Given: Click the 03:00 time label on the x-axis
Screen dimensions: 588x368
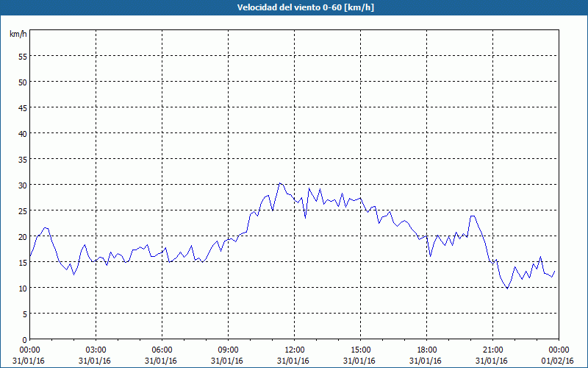Looking at the screenshot, I should (x=96, y=350).
